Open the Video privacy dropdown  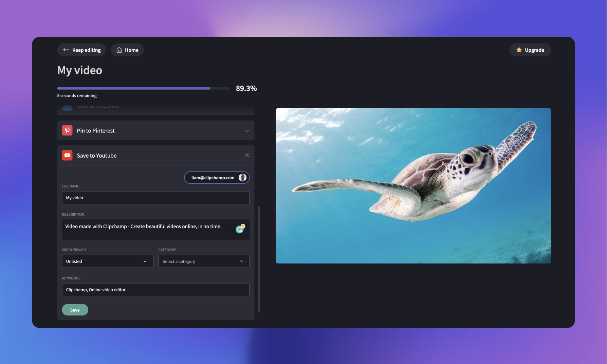[107, 261]
